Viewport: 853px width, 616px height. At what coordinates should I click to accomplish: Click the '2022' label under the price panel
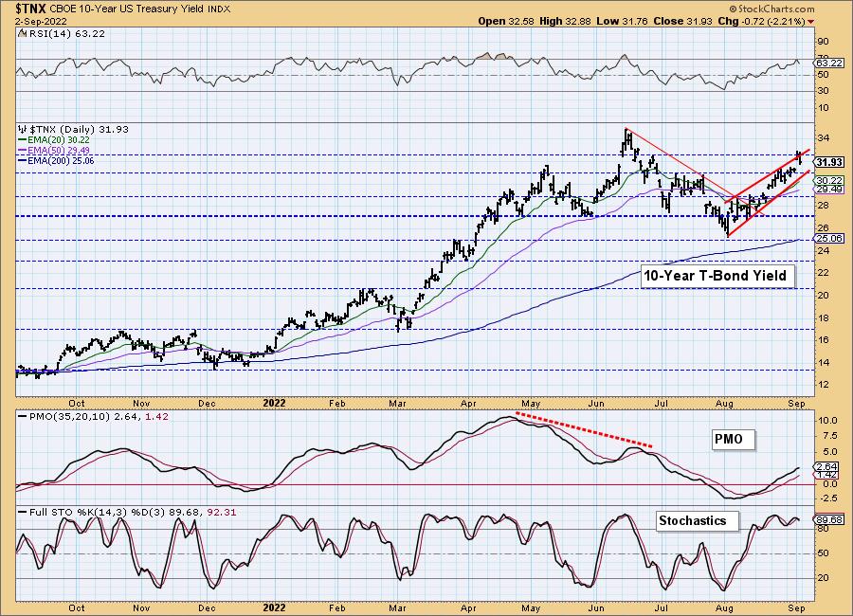[x=274, y=403]
